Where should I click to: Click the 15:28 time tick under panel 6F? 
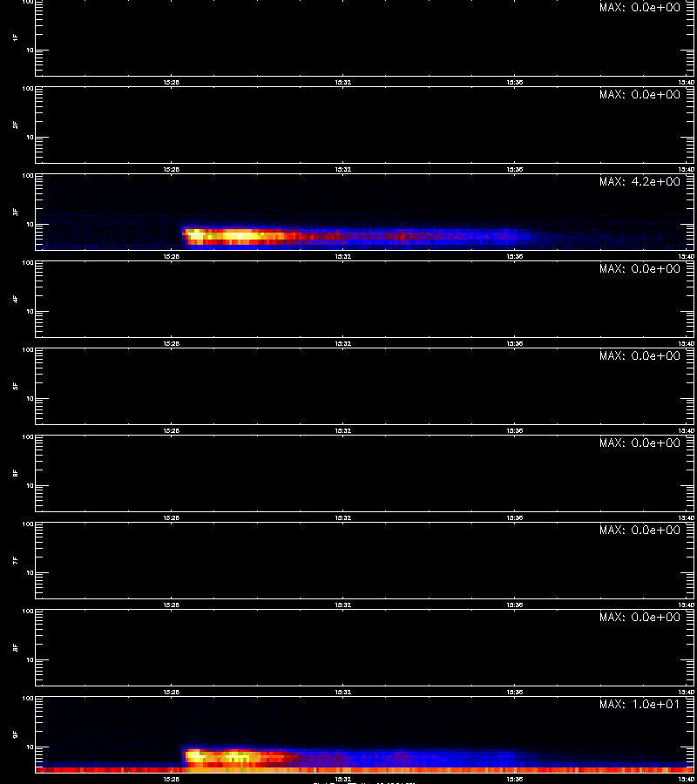click(x=171, y=518)
